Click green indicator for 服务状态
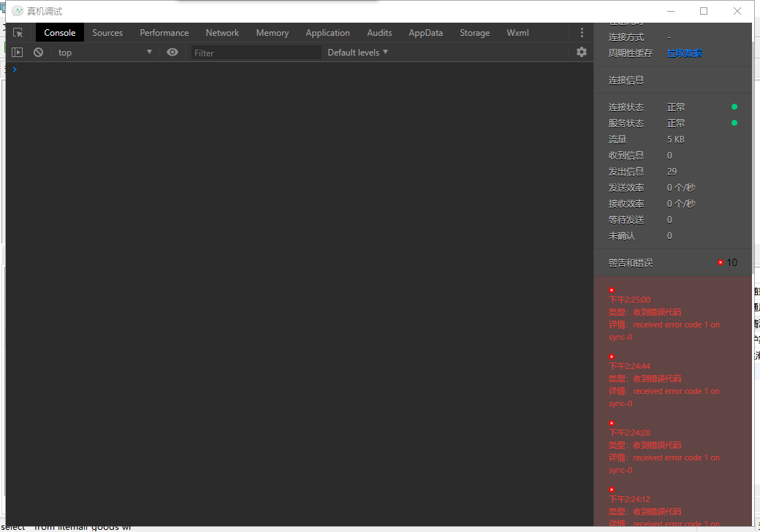Viewport: 760px width, 532px height. coord(734,123)
